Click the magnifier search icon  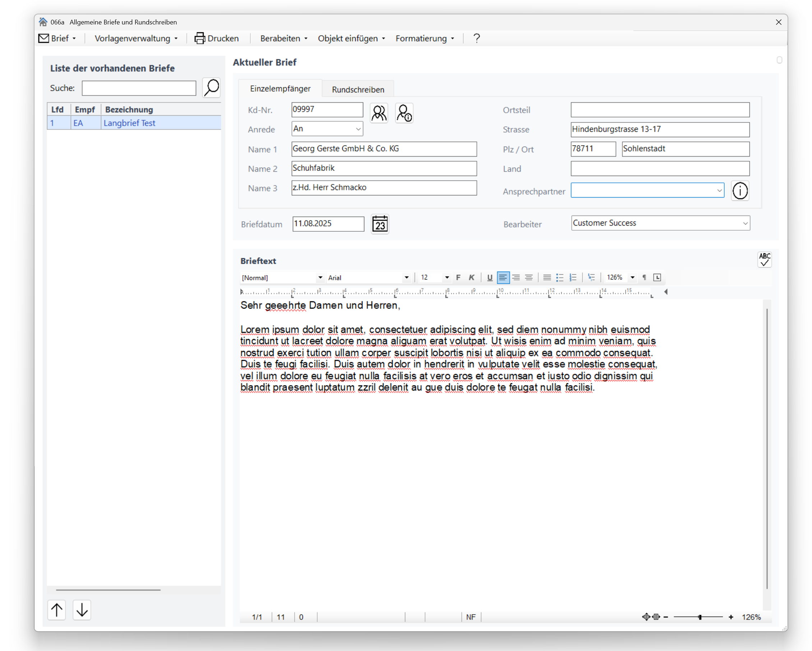click(x=211, y=88)
